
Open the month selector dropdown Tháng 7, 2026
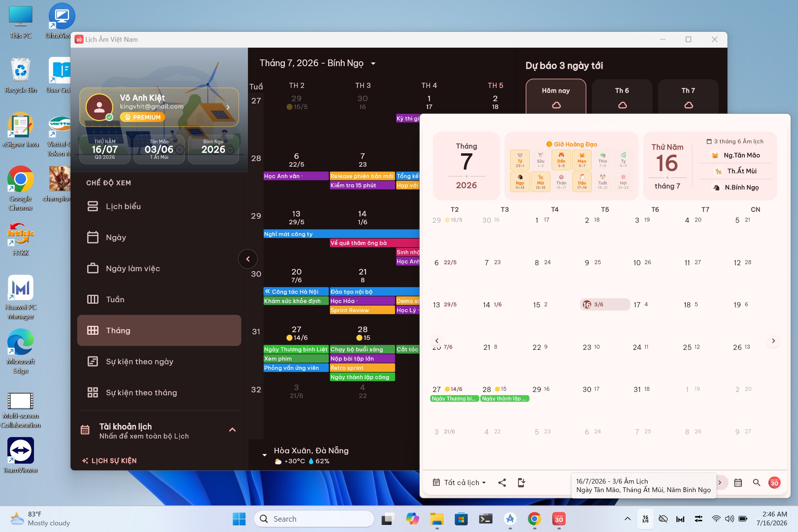click(x=318, y=63)
